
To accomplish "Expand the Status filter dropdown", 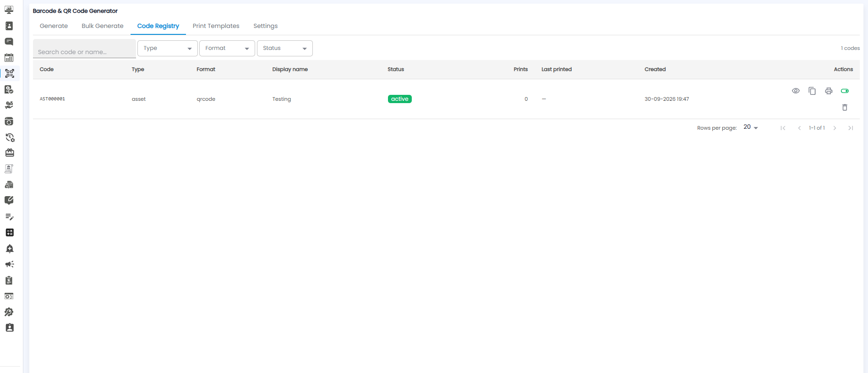I will pyautogui.click(x=285, y=48).
